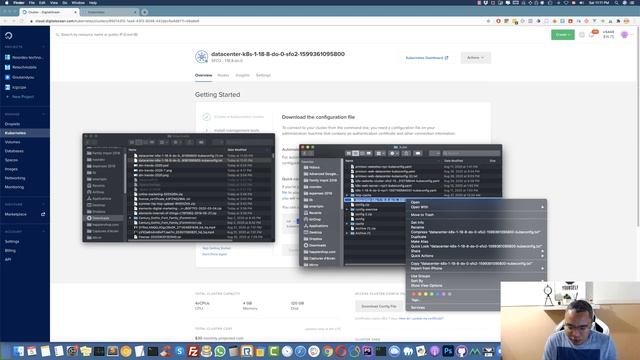
Task: Open Finder from the dock
Action: point(18,351)
